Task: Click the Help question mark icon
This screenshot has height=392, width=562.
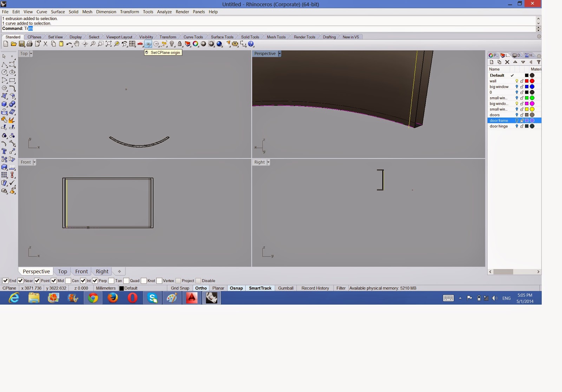Action: click(251, 44)
